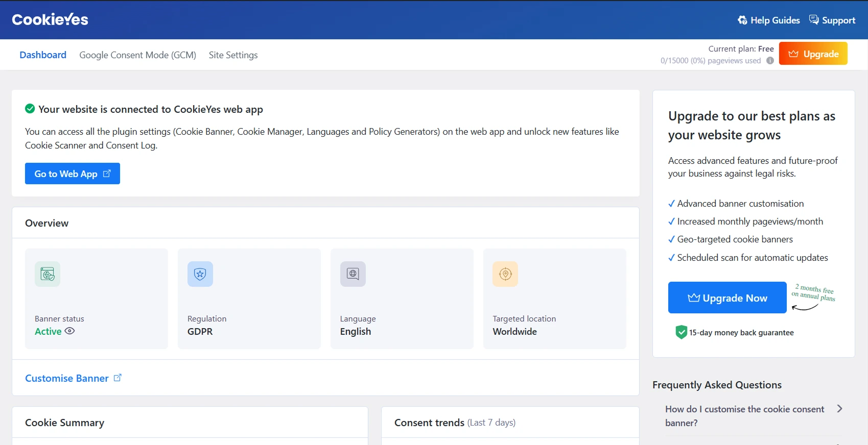Viewport: 868px width, 445px height.
Task: Click external icon beside Customise Banner
Action: (x=118, y=378)
